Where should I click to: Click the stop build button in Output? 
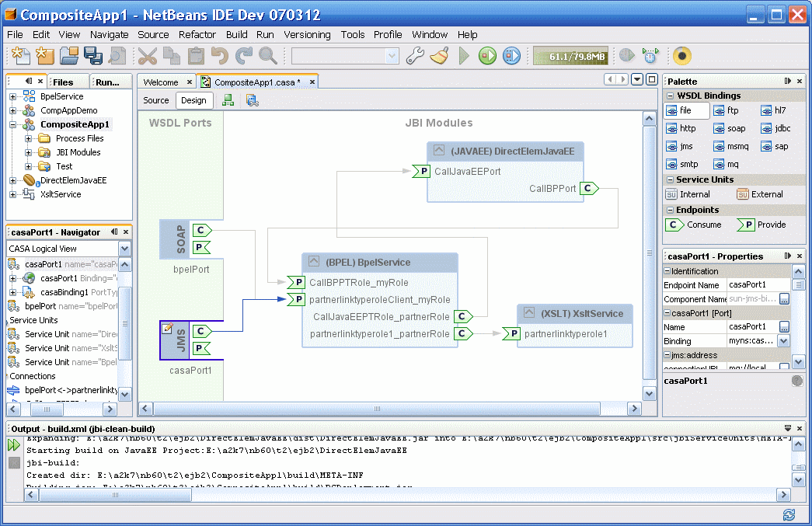point(15,462)
